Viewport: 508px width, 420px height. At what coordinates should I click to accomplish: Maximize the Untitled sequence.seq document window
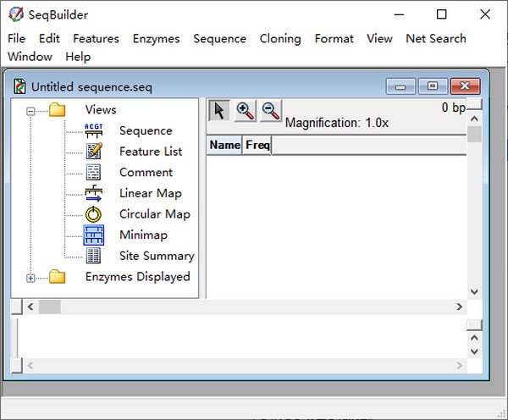coord(433,86)
